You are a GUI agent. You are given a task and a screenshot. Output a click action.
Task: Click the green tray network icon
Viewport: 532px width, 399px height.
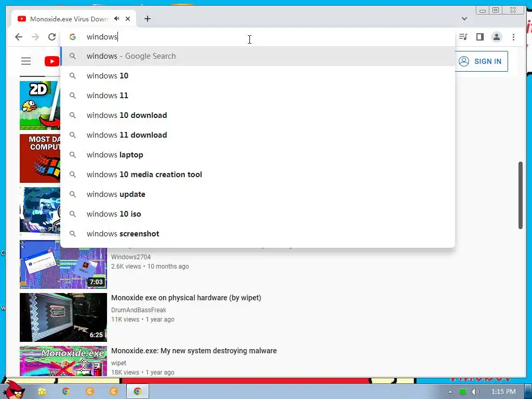(463, 392)
